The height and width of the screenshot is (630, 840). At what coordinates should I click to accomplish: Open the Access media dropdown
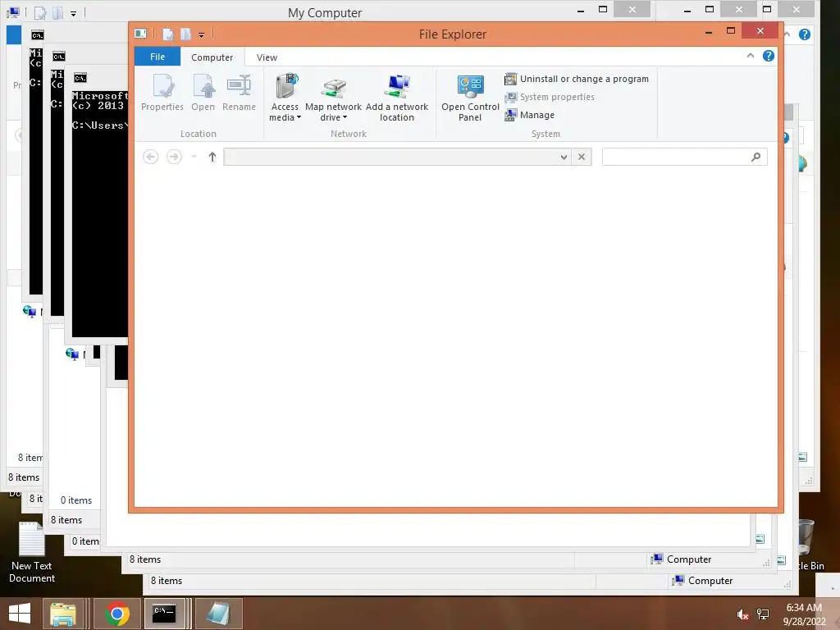click(x=285, y=98)
